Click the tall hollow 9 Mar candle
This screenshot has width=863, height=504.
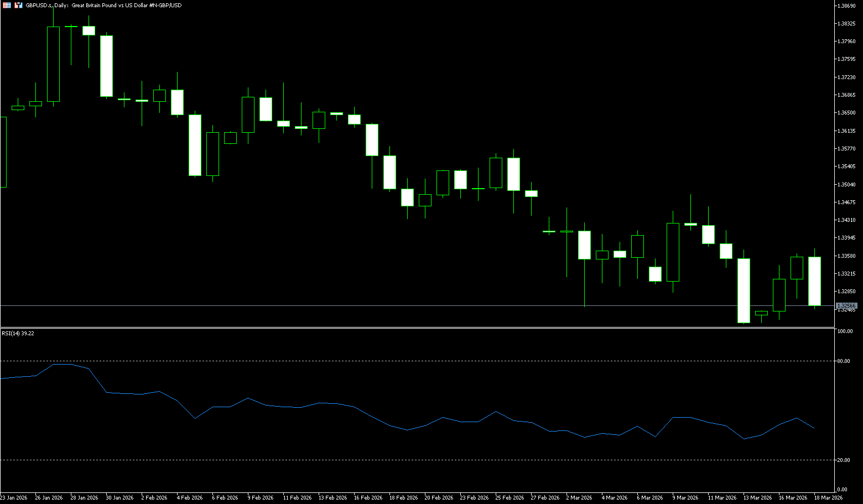click(673, 252)
